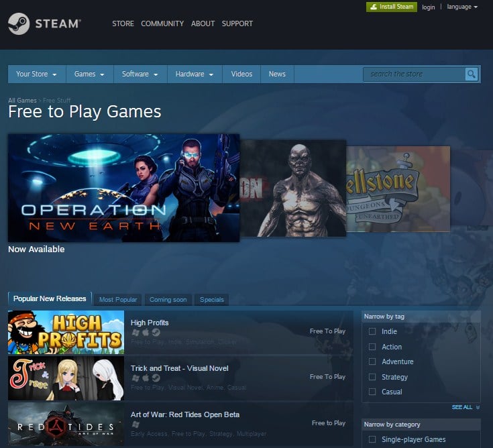Switch to the Coming soon tab
493x448 pixels.
[168, 300]
